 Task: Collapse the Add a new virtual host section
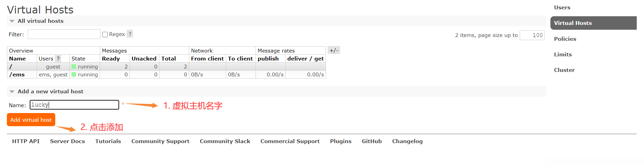coord(50,92)
